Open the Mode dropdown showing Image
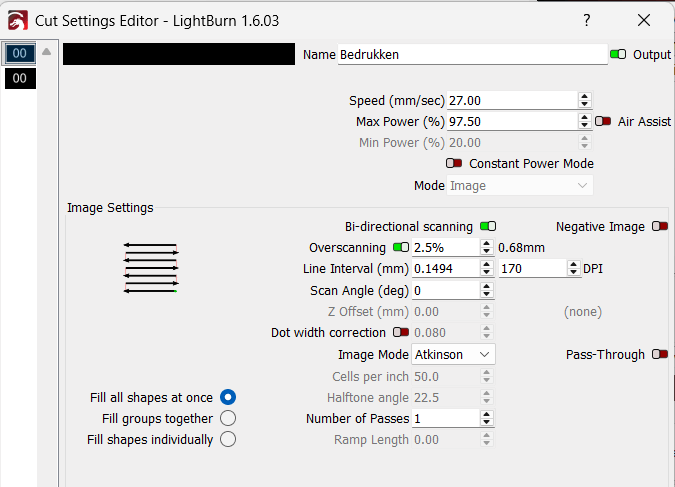 [x=520, y=186]
